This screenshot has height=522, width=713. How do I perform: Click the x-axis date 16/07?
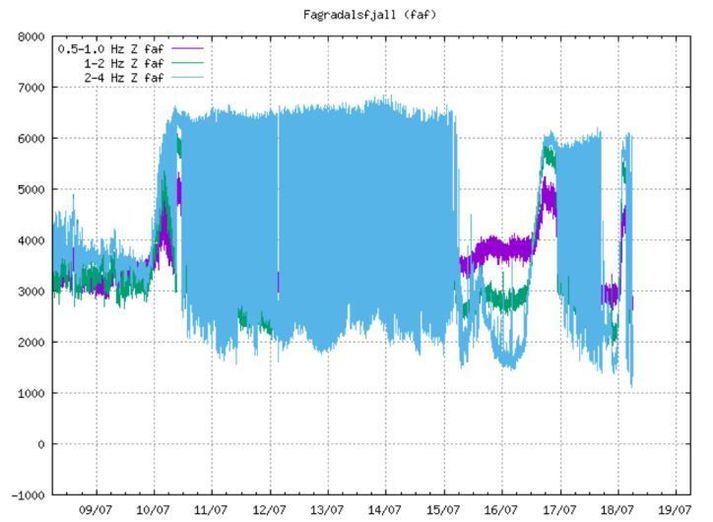click(x=501, y=510)
